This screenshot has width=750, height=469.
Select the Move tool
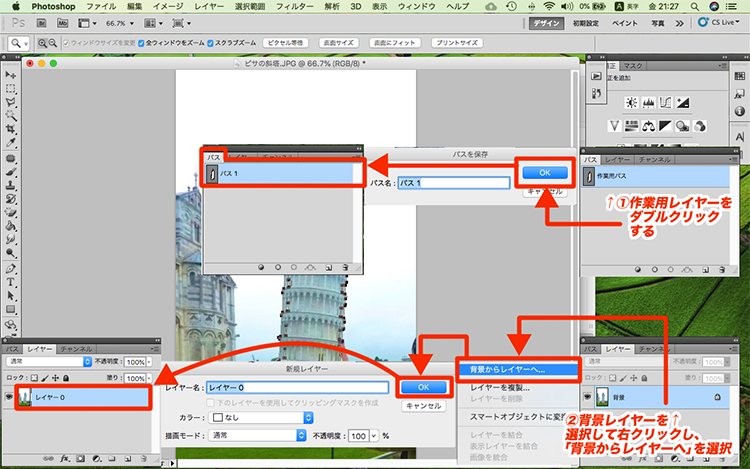(x=11, y=75)
